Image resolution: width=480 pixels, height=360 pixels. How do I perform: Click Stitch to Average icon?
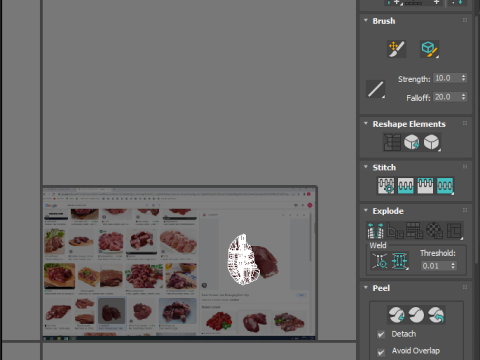[x=405, y=186]
